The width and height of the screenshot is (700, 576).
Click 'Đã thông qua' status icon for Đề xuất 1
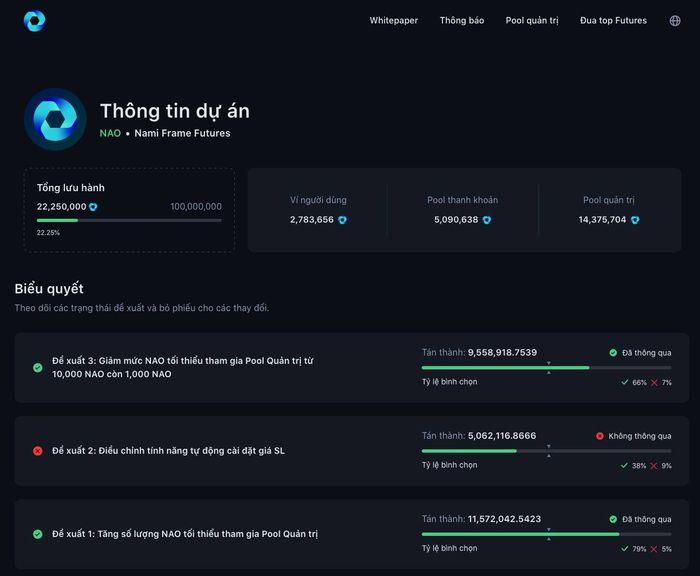613,519
